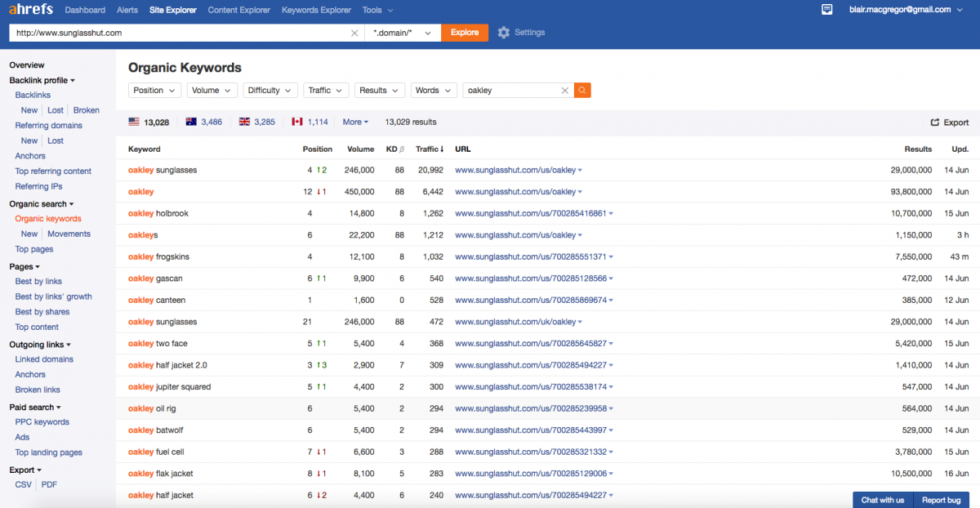This screenshot has width=980, height=508.
Task: Open Content Explorer tab
Action: (239, 10)
